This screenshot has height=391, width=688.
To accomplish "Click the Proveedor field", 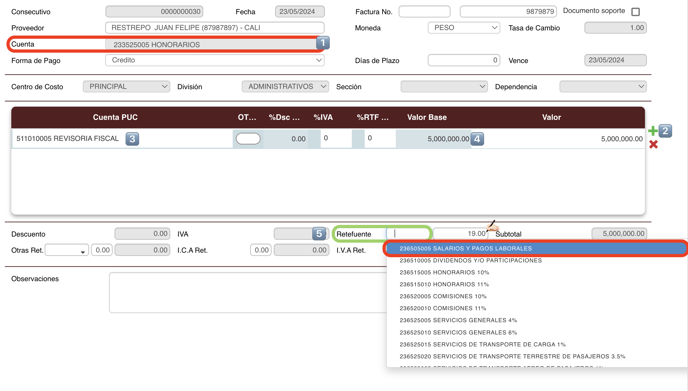I will pyautogui.click(x=215, y=28).
